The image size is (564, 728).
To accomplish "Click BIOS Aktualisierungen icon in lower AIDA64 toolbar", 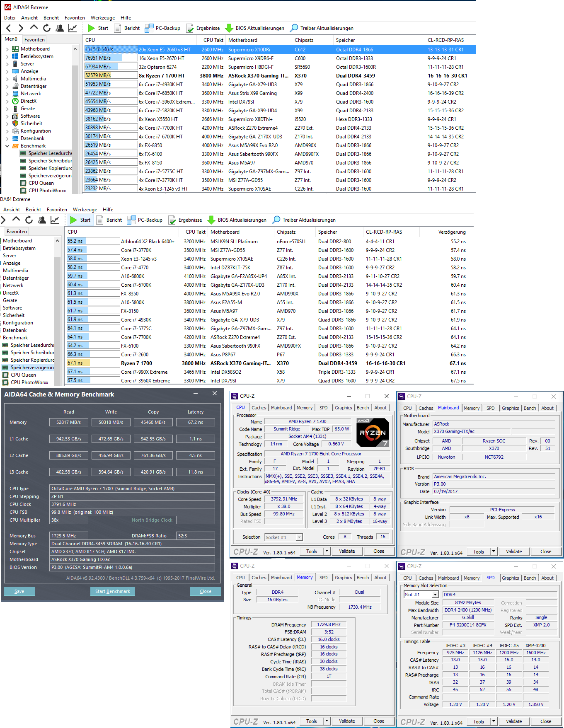I will click(x=211, y=220).
